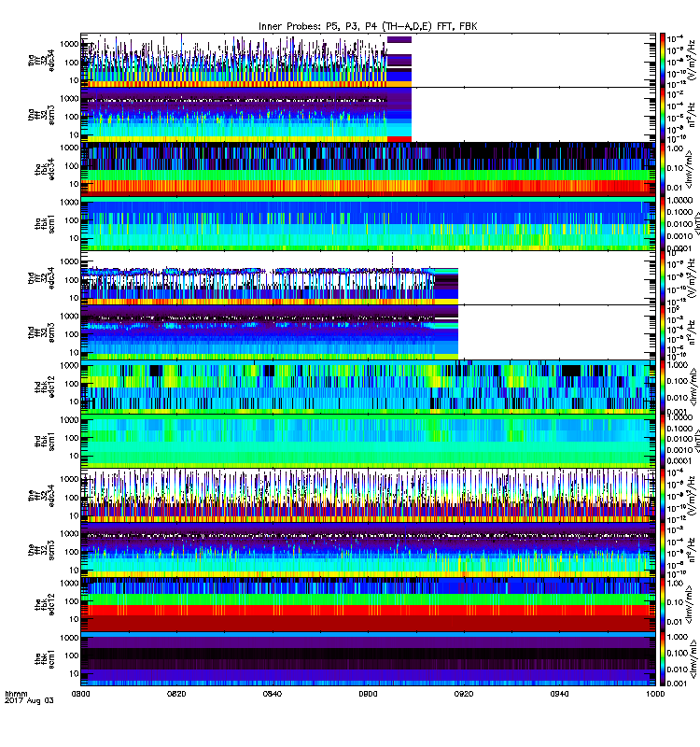Click inside the the fff scm3 spectrogram panel
The height and width of the screenshot is (747, 700).
tap(368, 550)
